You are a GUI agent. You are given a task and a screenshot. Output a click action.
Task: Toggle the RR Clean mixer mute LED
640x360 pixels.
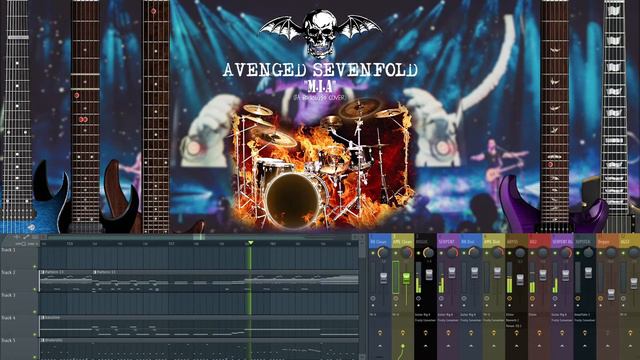coord(373,253)
